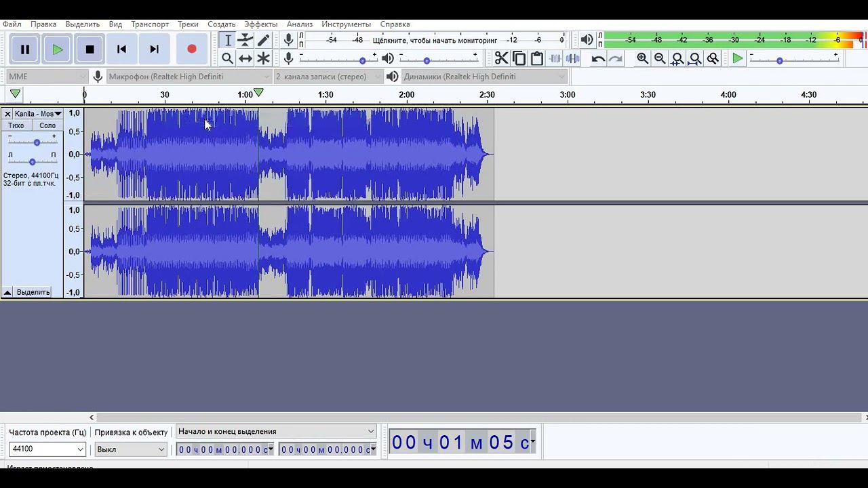868x488 pixels.
Task: Start recording with the red Record button
Action: [x=192, y=49]
